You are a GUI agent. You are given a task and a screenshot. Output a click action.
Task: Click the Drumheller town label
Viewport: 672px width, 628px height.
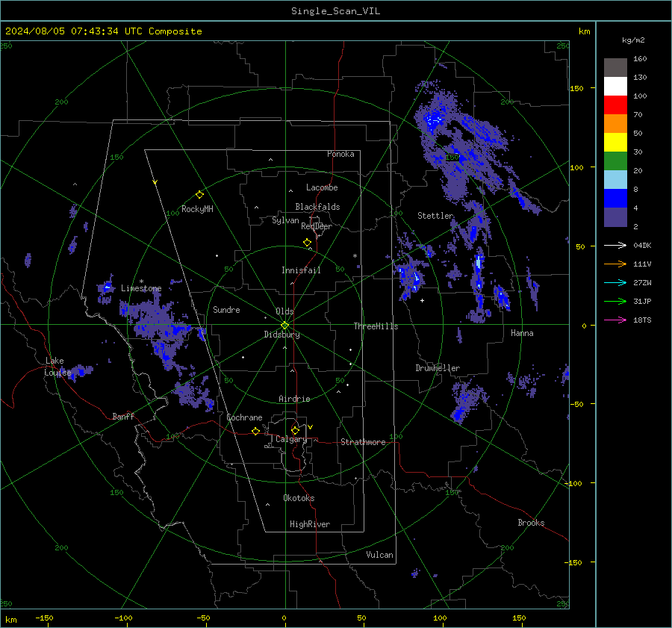tap(438, 368)
